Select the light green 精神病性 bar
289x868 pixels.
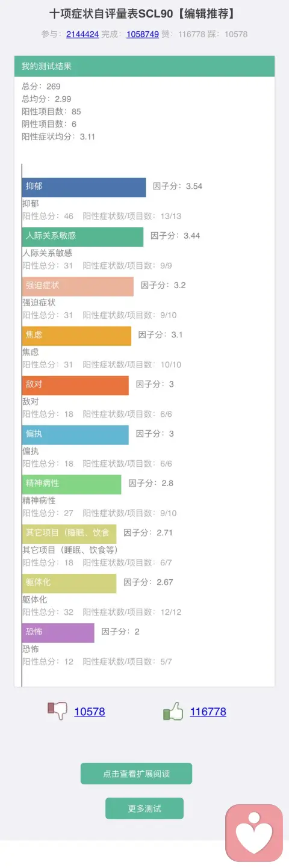coord(72,484)
